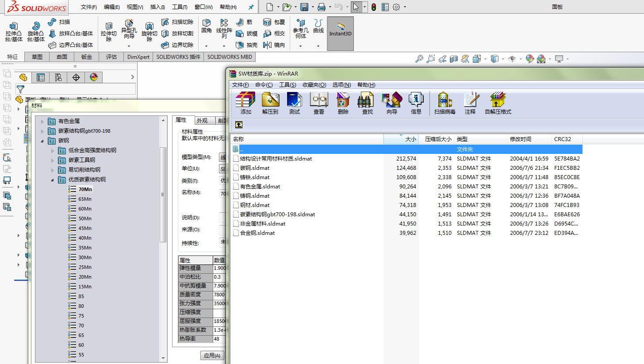Expand the 碳素工具钢 folder
The width and height of the screenshot is (644, 364).
52,160
